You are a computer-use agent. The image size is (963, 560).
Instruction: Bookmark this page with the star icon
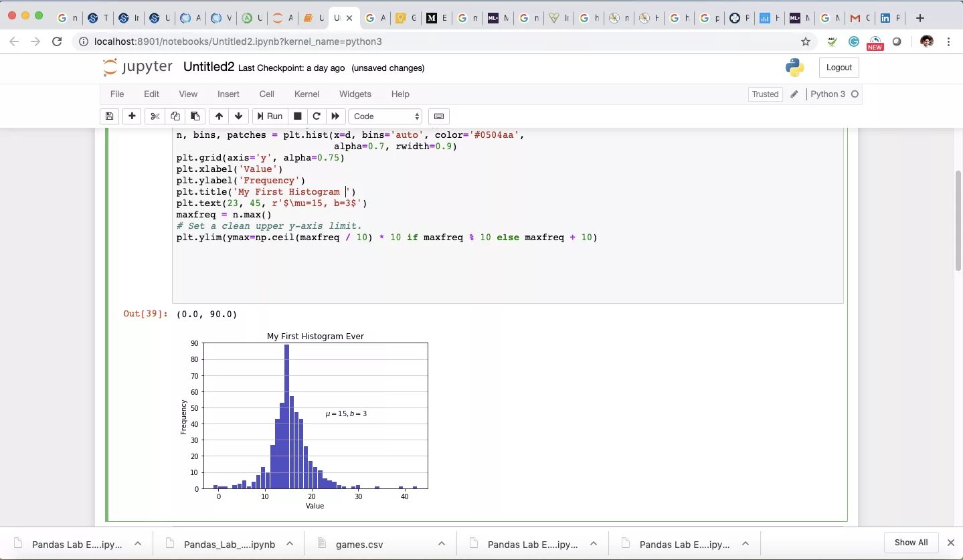806,41
